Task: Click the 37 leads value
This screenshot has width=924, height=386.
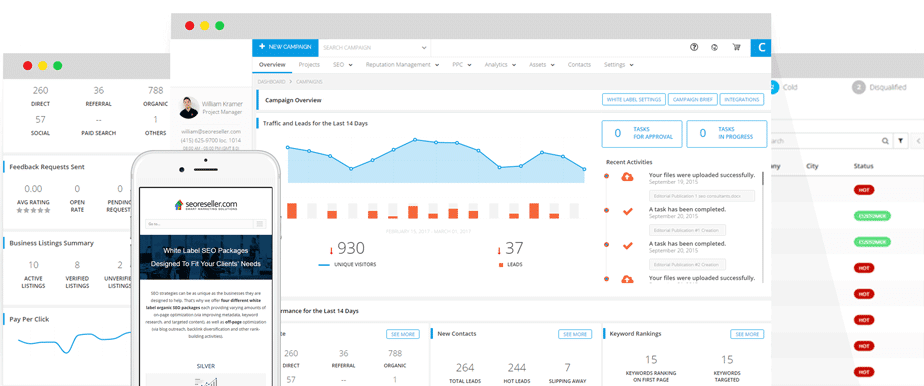Action: (x=514, y=248)
